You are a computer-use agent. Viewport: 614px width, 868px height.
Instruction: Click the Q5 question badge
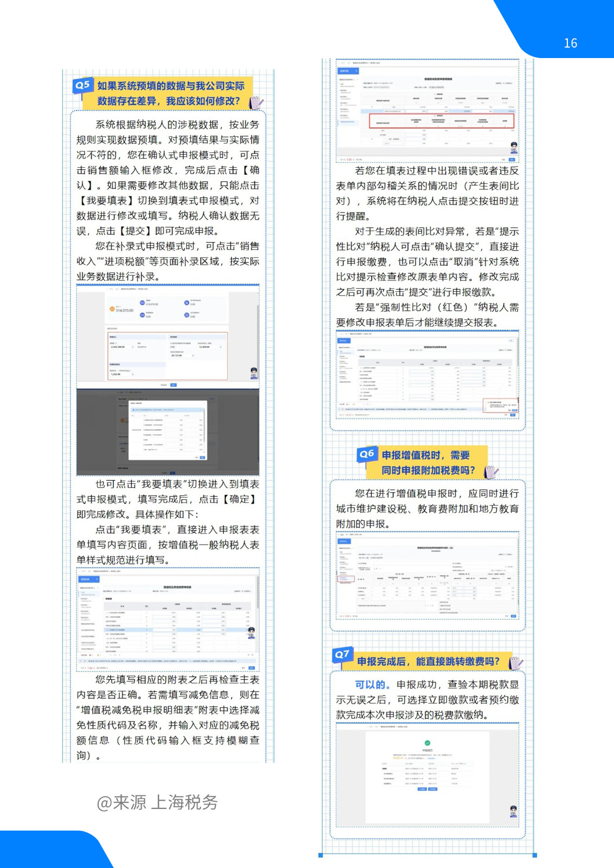[83, 85]
